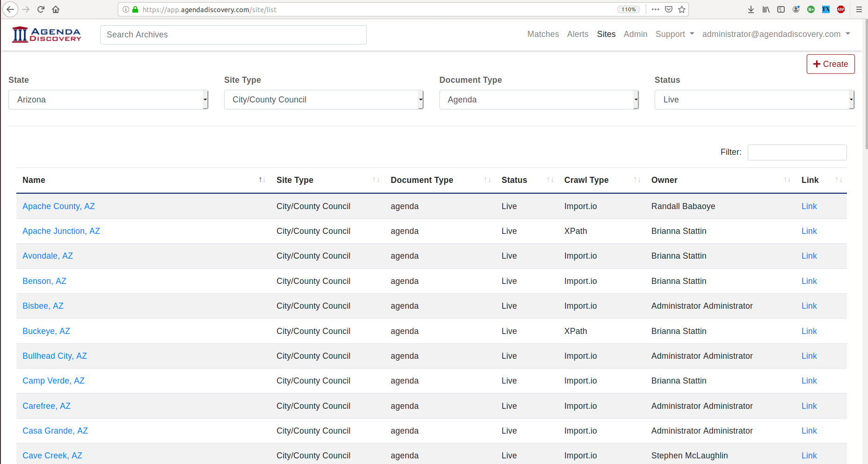868x464 pixels.
Task: Save page to Pocket icon
Action: point(669,9)
